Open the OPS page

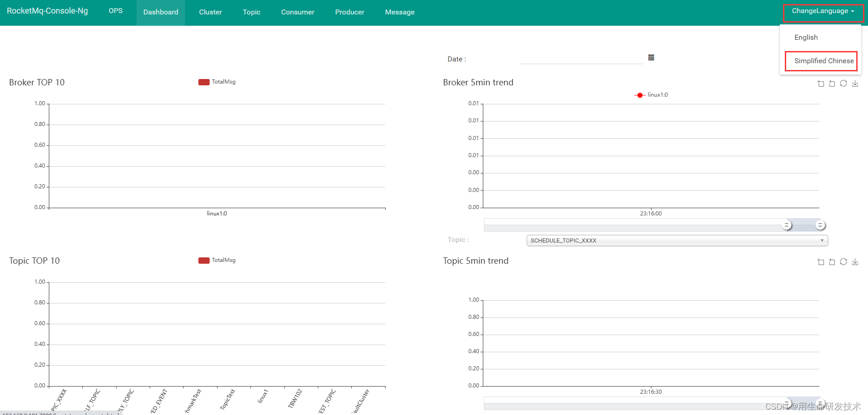[x=116, y=11]
